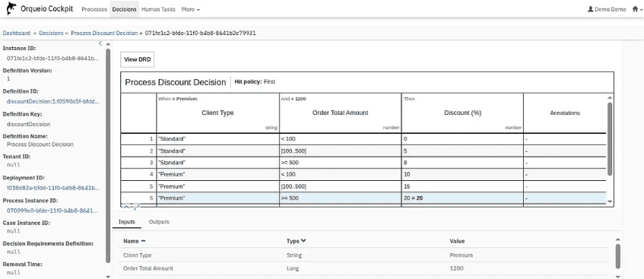Switch to the Inputs tab
This screenshot has width=644, height=279.
127,222
